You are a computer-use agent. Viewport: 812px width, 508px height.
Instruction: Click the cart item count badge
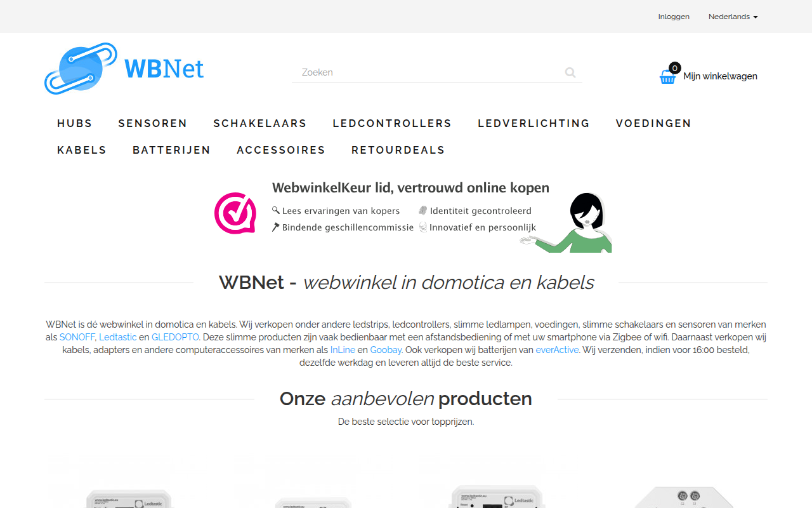click(x=675, y=68)
